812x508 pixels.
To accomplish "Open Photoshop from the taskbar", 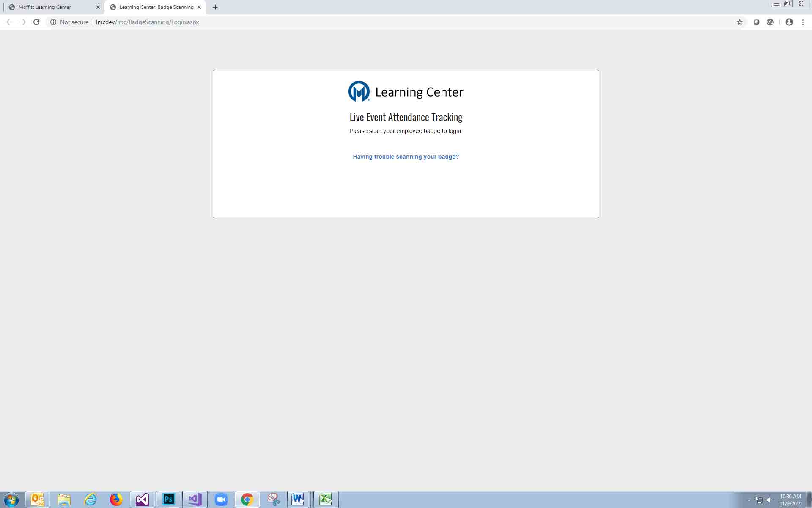I will tap(169, 500).
